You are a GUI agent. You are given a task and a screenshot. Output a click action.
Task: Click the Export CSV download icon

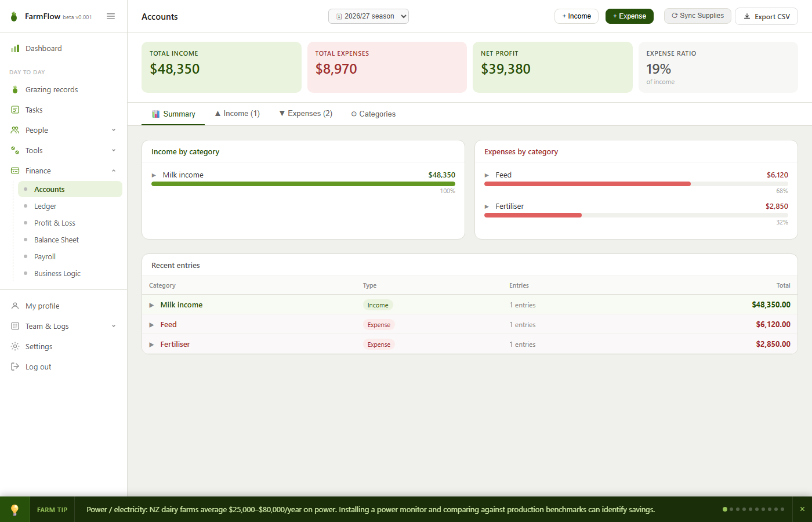click(747, 17)
